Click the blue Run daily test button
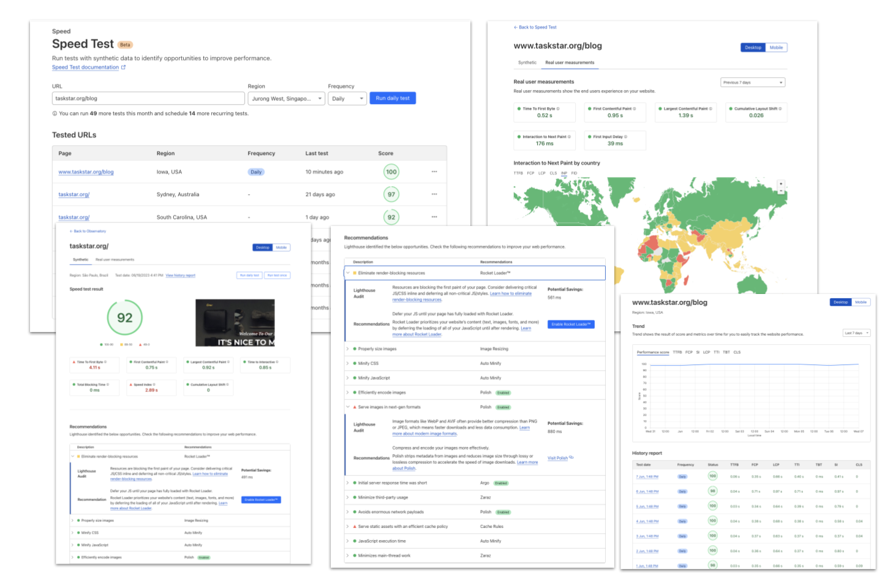 click(393, 98)
